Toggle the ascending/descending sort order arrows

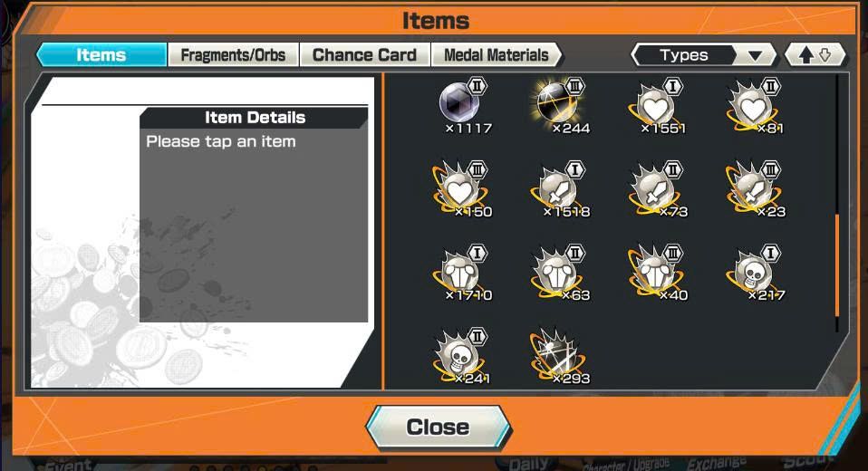click(815, 54)
